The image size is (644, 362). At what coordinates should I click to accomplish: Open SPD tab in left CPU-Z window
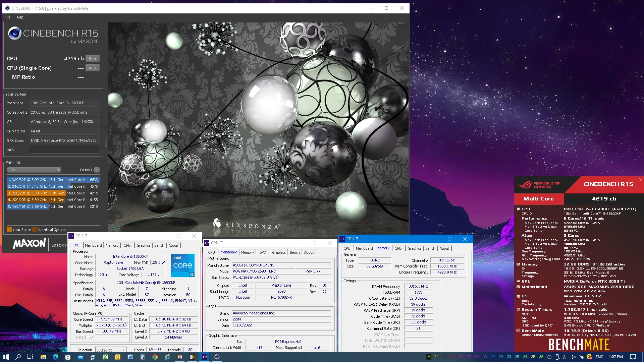[127, 245]
